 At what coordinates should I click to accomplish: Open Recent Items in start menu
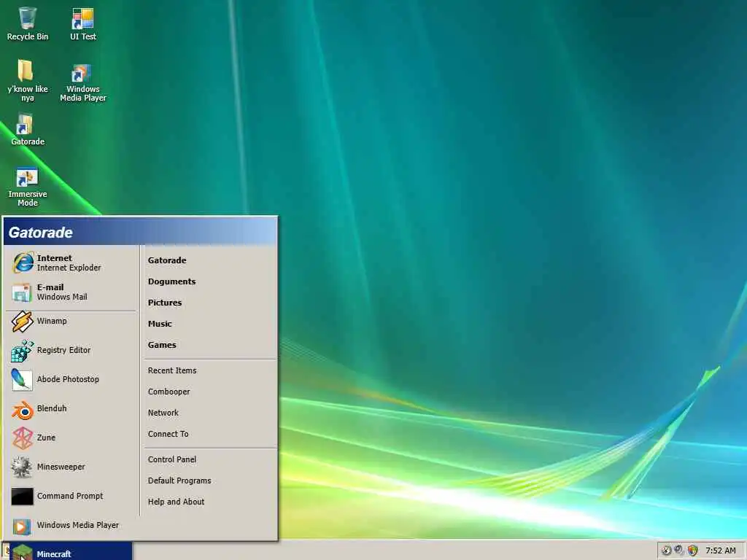[x=172, y=370]
